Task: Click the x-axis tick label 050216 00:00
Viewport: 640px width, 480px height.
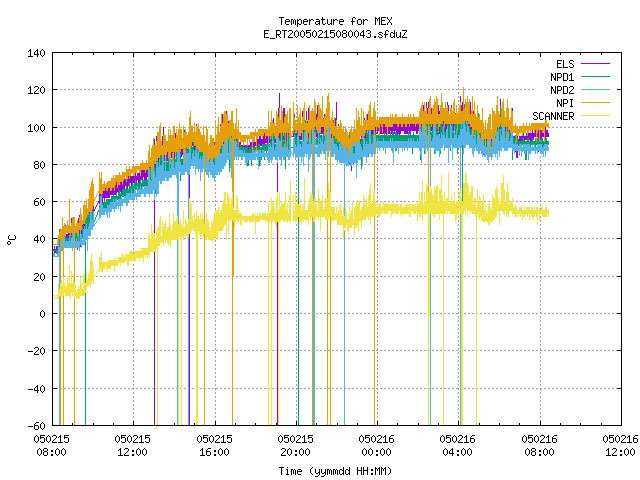Action: [376, 446]
